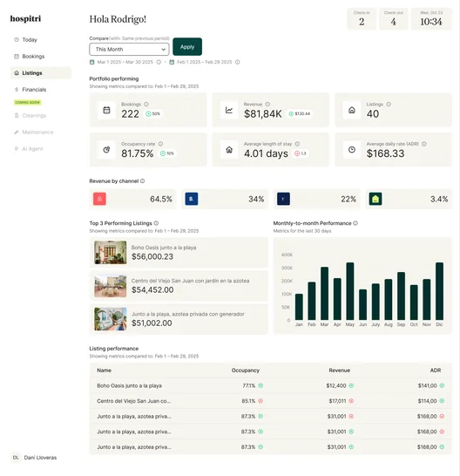
Task: Click the $56,000.23 listing revenue value
Action: (152, 257)
